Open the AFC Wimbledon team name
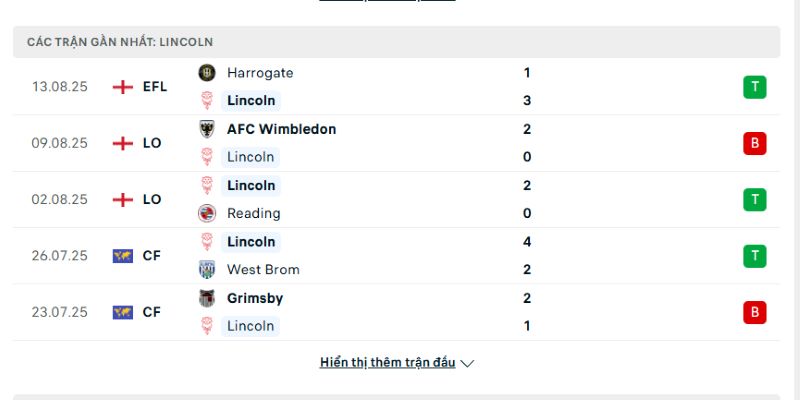The width and height of the screenshot is (800, 400). (x=282, y=129)
